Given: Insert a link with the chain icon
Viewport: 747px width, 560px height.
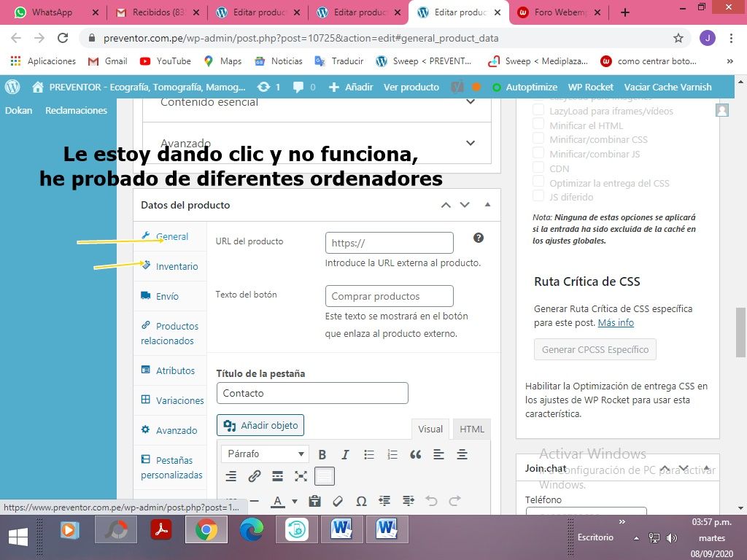Looking at the screenshot, I should [255, 475].
